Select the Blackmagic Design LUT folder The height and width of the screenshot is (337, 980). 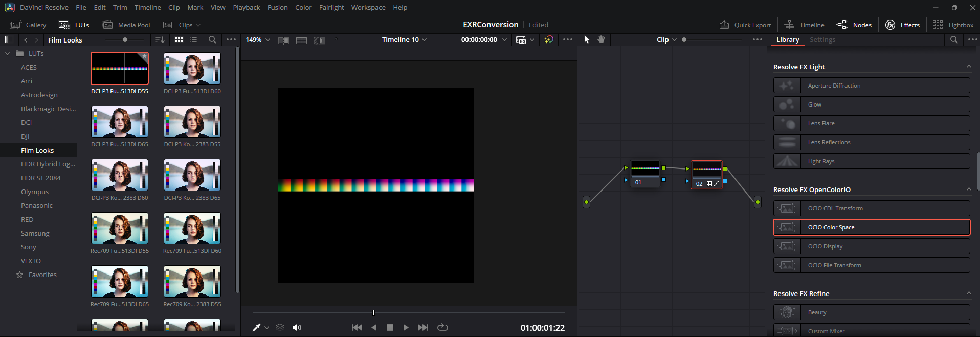[48, 109]
